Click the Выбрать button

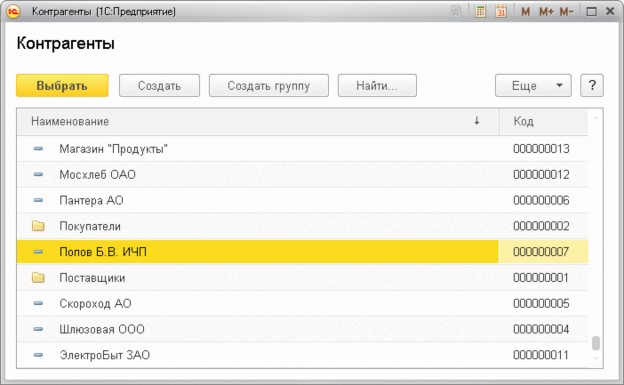tap(62, 85)
